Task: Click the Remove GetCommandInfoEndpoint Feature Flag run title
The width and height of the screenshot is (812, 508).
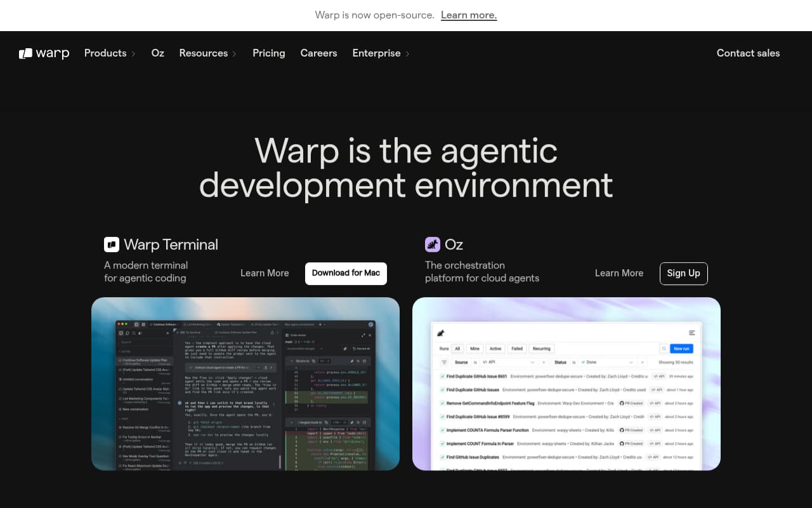Action: click(x=490, y=403)
